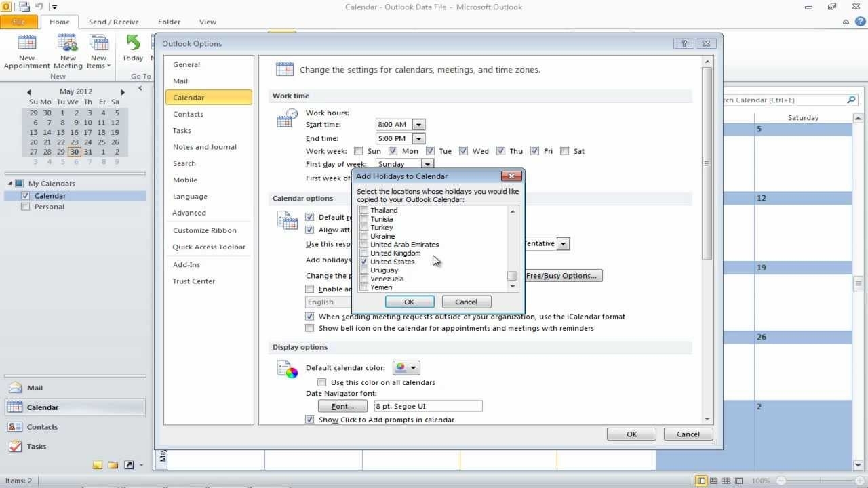Collapse the navigation pane arrow
868x488 pixels.
(x=140, y=88)
